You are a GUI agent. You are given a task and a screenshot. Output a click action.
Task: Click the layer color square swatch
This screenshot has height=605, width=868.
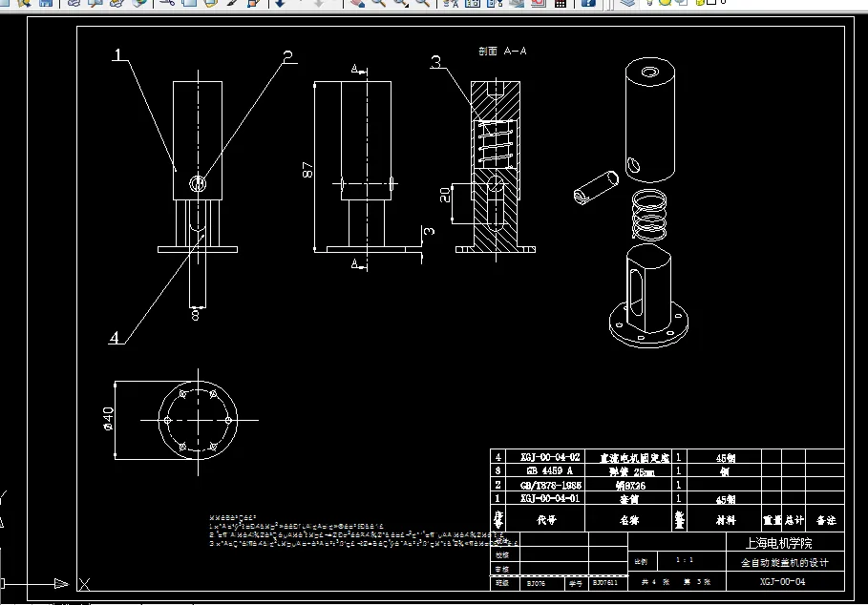coord(711,2)
